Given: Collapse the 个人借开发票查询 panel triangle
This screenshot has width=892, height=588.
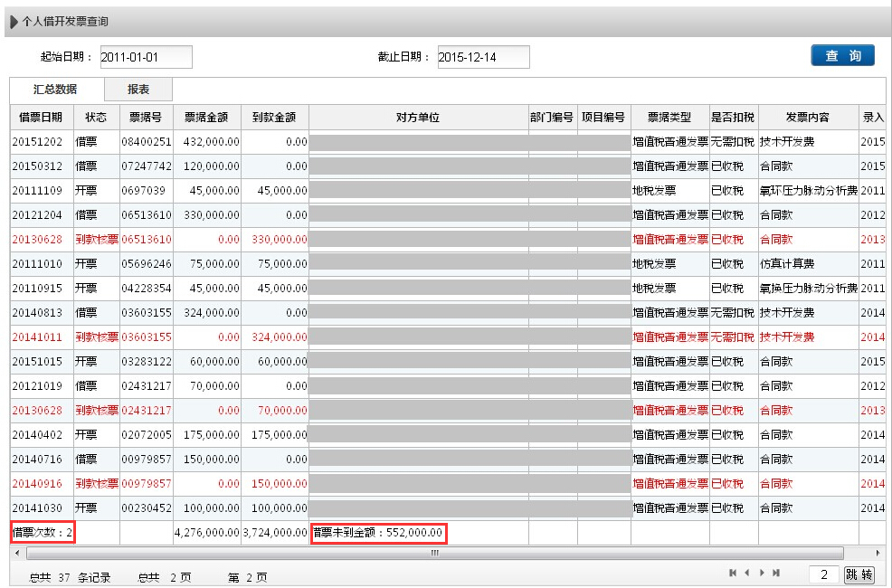Looking at the screenshot, I should [14, 21].
